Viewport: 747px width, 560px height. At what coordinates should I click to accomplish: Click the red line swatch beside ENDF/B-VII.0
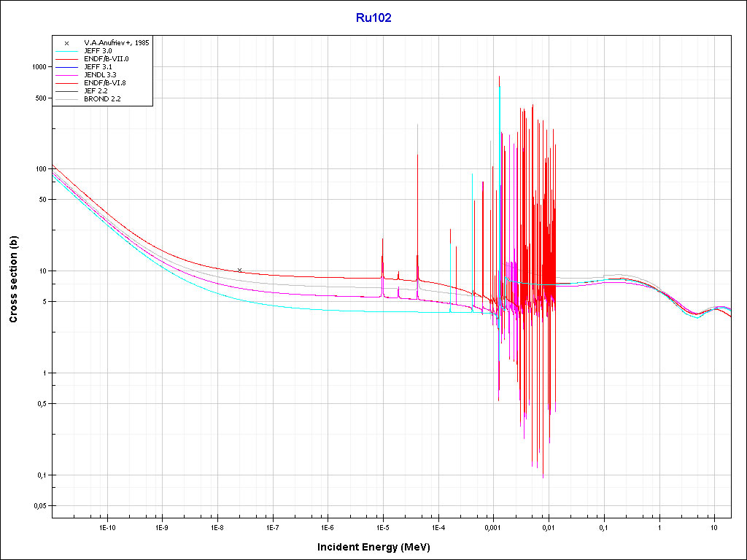tap(66, 58)
